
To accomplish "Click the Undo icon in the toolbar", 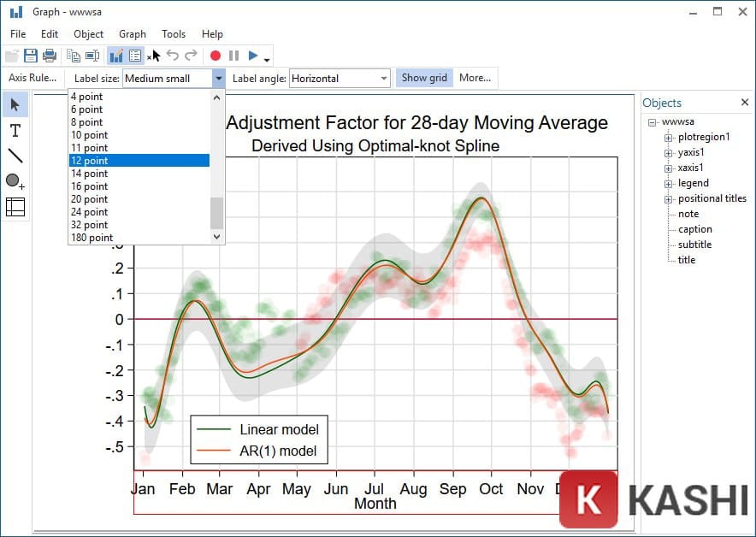I will pyautogui.click(x=172, y=55).
